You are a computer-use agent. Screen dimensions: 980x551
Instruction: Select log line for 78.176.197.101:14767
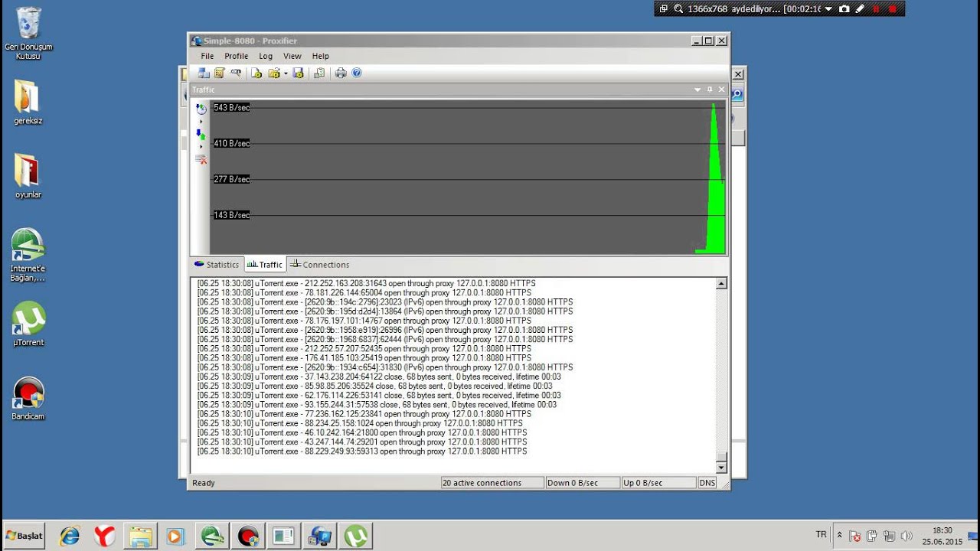pos(364,321)
